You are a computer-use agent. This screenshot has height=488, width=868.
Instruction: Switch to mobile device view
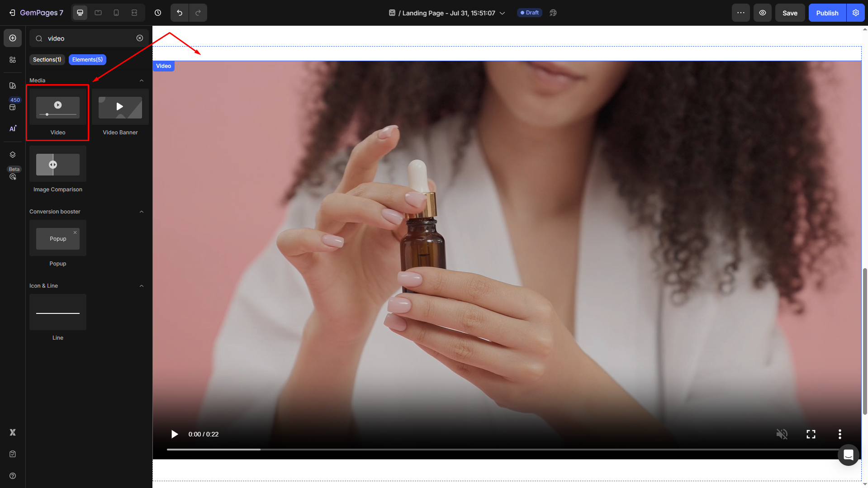click(116, 13)
